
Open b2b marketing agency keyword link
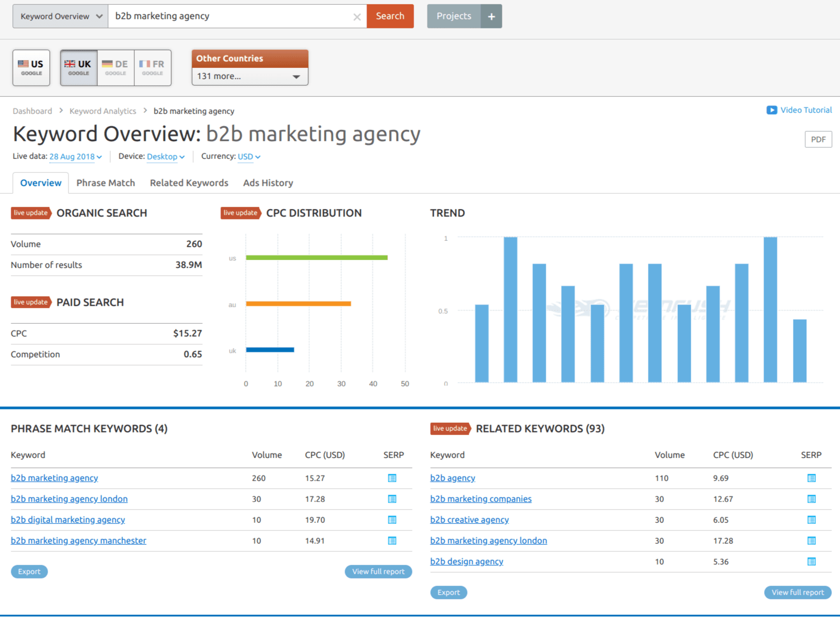point(55,478)
